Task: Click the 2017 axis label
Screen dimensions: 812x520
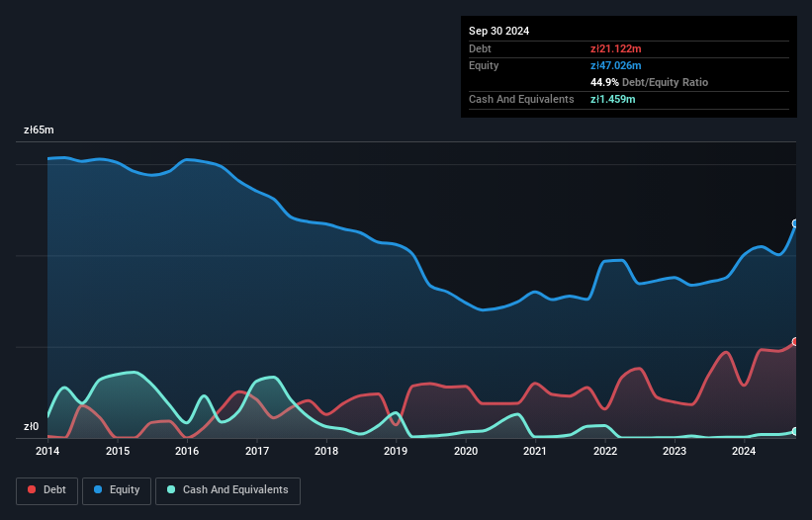Action: coord(257,451)
